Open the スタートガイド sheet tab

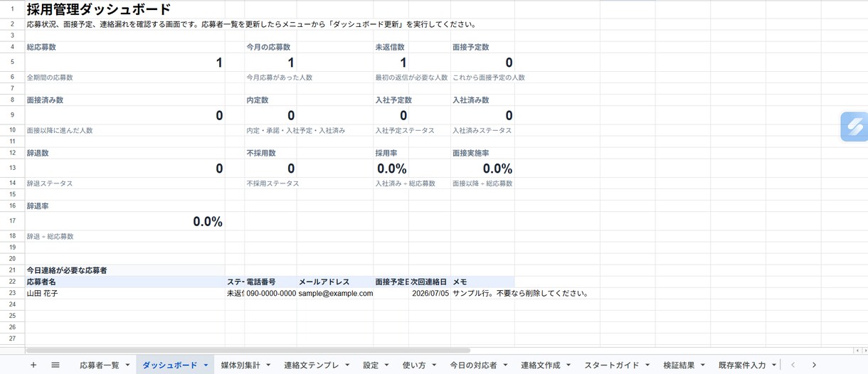(612, 365)
